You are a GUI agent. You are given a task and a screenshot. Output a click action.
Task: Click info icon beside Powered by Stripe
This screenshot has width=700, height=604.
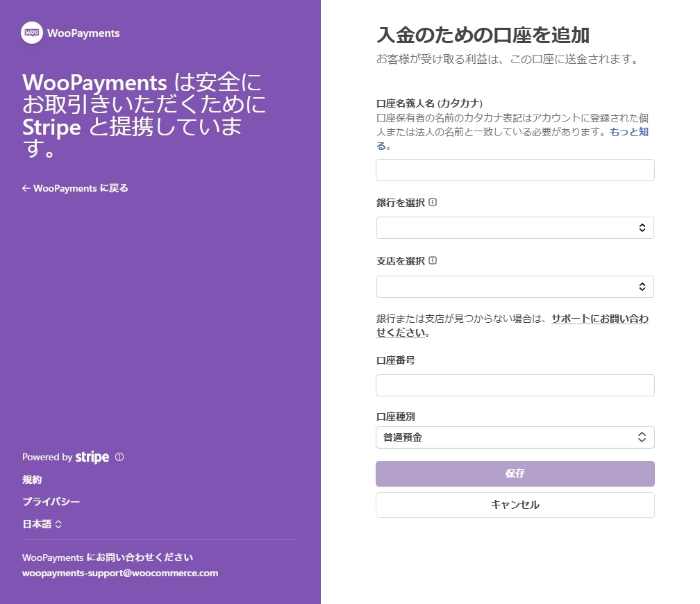[119, 457]
